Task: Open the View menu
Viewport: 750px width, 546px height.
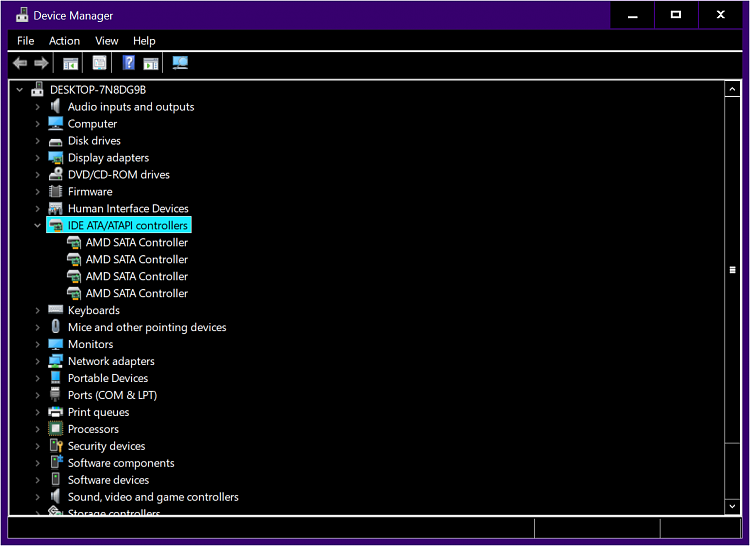Action: click(x=106, y=41)
